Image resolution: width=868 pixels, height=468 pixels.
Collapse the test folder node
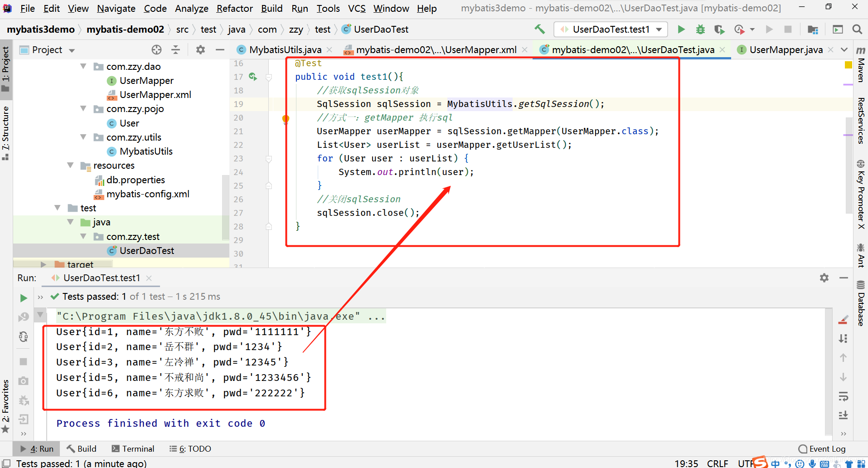tap(57, 208)
